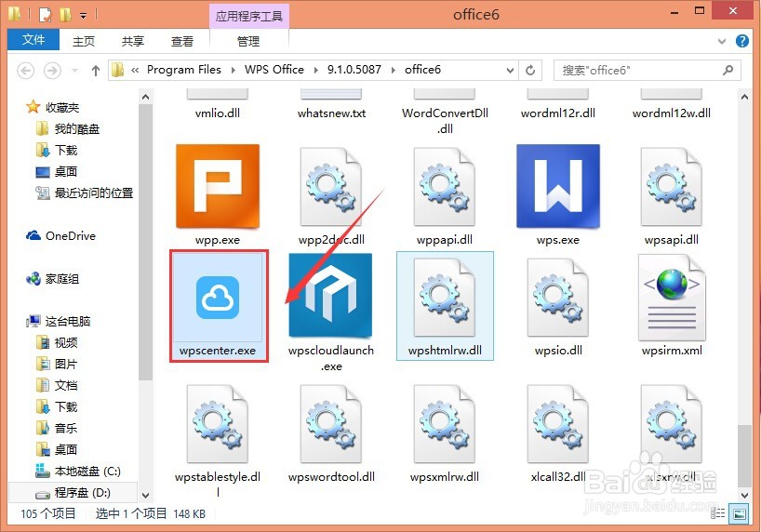Image resolution: width=761 pixels, height=532 pixels.
Task: Open 视频 folder under This PC
Action: tap(65, 342)
